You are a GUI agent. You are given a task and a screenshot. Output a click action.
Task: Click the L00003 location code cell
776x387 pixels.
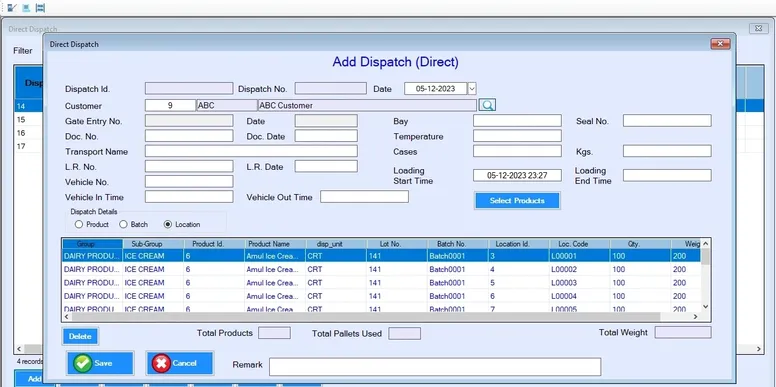[x=580, y=283]
